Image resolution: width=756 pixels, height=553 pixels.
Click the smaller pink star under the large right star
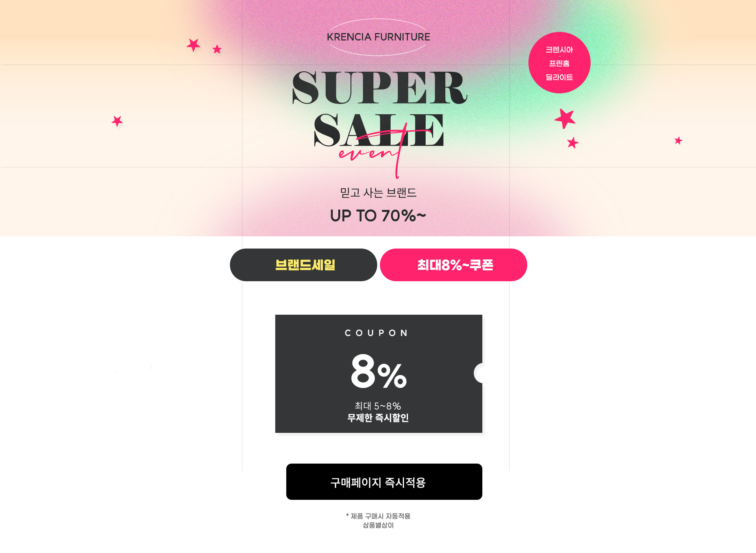[573, 143]
